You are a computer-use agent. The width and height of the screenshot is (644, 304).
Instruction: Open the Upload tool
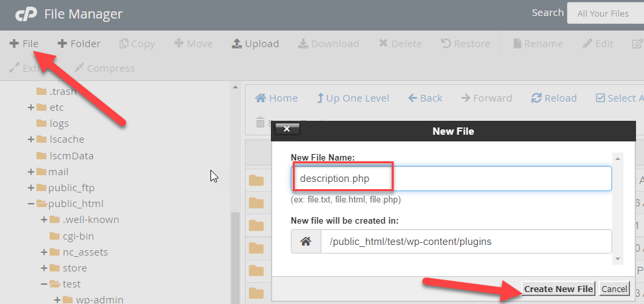click(x=256, y=44)
